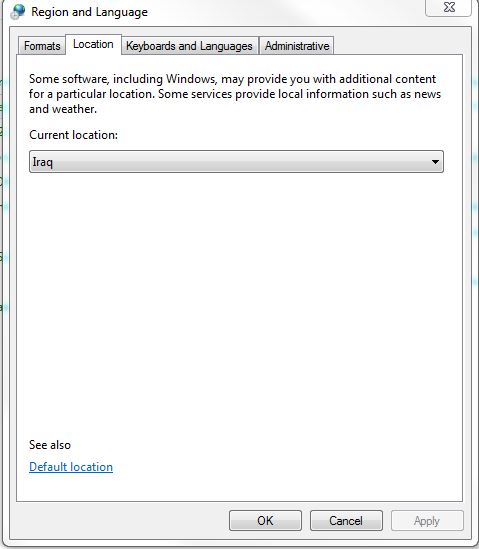
Task: Click the blank tab strip right of Administrative
Action: pyautogui.click(x=397, y=45)
